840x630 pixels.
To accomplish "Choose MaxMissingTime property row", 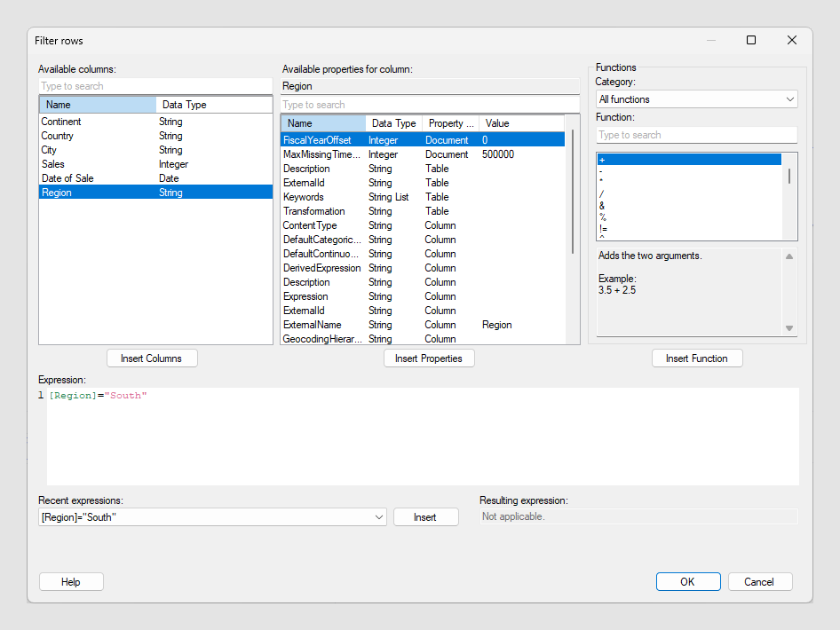I will pos(321,154).
